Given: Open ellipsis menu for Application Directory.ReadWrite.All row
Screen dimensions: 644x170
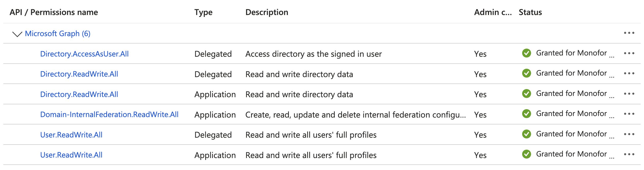Looking at the screenshot, I should [629, 94].
